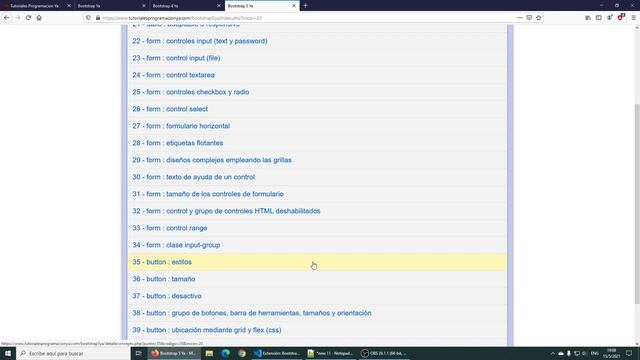Open lesson 34 clase input-group
The height and width of the screenshot is (360, 640).
click(x=176, y=245)
